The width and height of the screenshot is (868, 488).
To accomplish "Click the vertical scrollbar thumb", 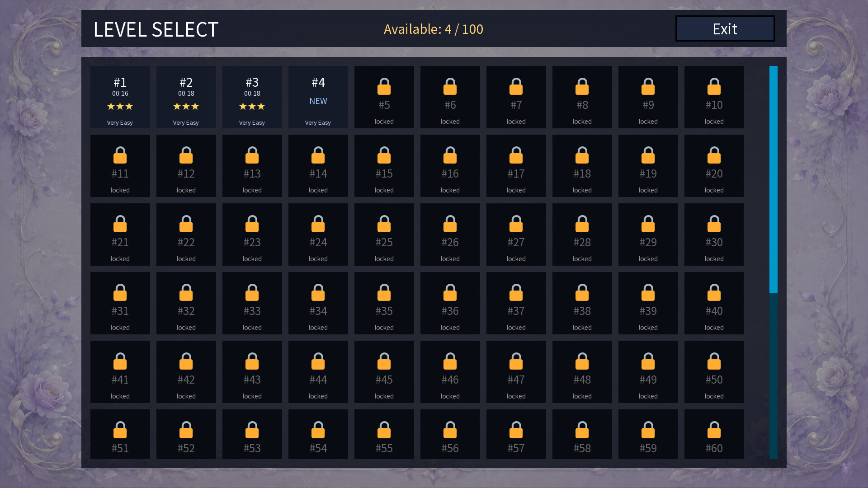I will [x=774, y=179].
